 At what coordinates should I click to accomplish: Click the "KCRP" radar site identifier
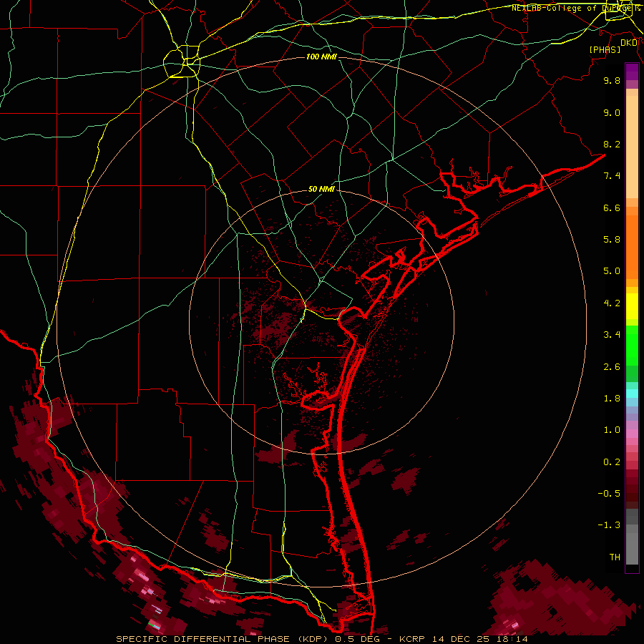click(414, 639)
